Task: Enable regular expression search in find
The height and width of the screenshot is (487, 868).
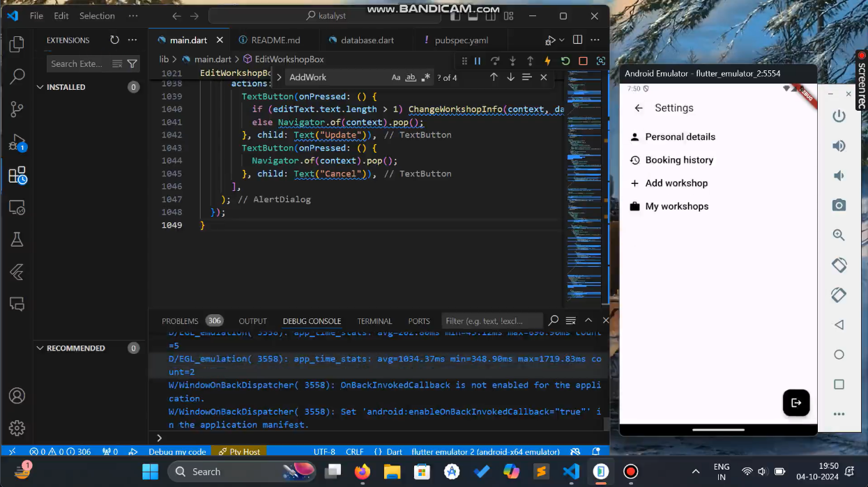Action: [425, 77]
